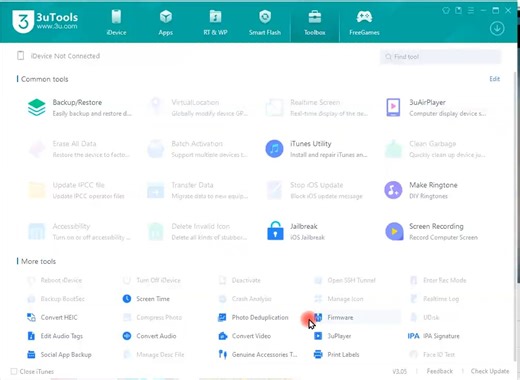Image resolution: width=520 pixels, height=380 pixels.
Task: Open the FreeGames tab
Action: click(364, 23)
